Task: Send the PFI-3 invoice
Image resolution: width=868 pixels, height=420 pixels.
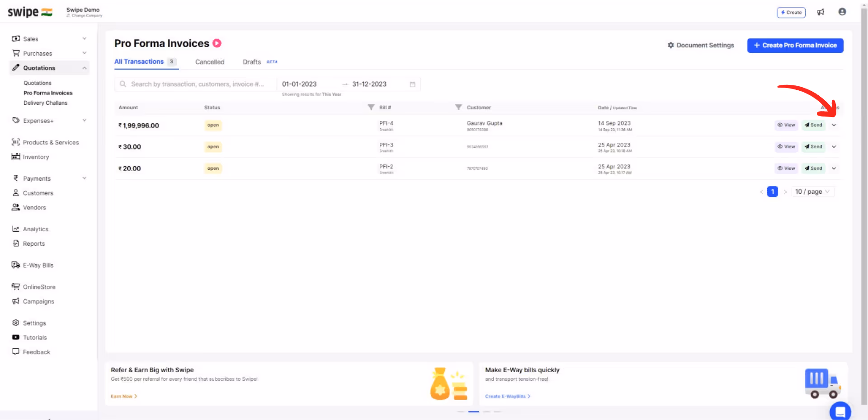Action: click(813, 147)
